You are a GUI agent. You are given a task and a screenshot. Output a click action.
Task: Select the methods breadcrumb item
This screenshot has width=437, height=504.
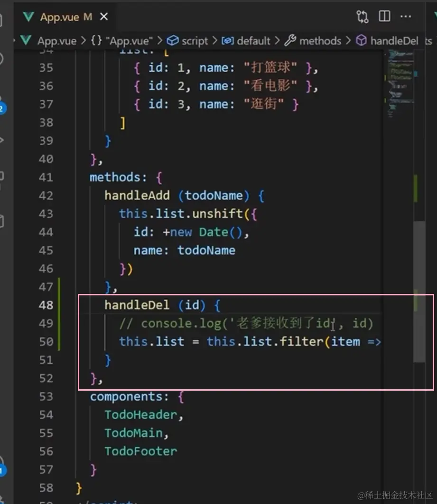click(x=320, y=41)
